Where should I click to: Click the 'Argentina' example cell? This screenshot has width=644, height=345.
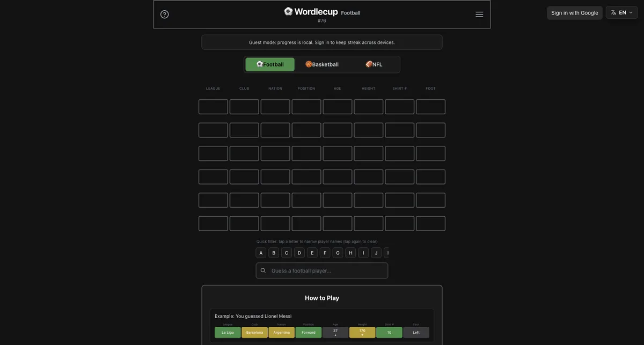click(282, 333)
